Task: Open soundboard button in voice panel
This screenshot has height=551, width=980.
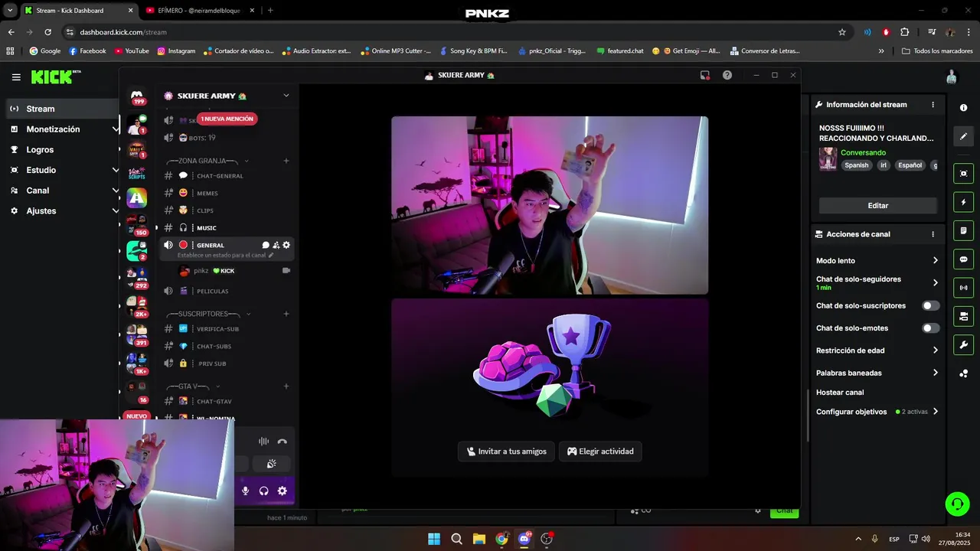Action: pos(271,464)
